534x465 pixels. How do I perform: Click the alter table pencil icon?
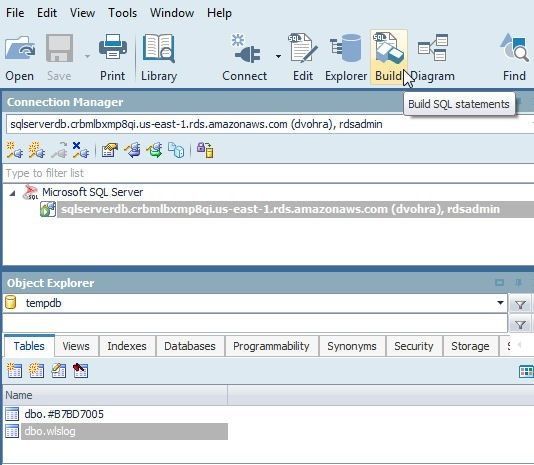59,371
